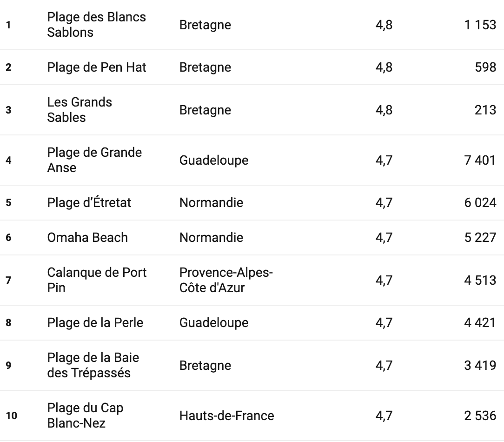
Task: Click Calanque de Port Pin name
Action: tap(97, 280)
